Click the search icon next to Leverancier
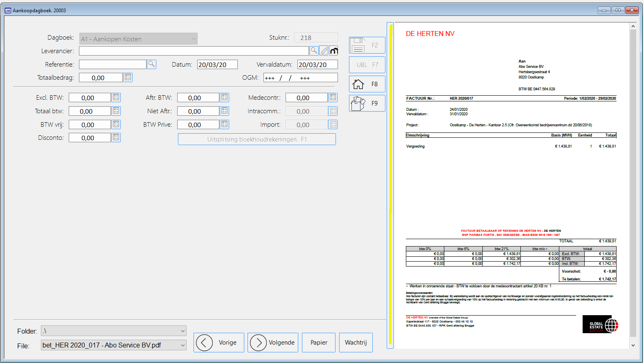This screenshot has height=363, width=644. pyautogui.click(x=314, y=51)
